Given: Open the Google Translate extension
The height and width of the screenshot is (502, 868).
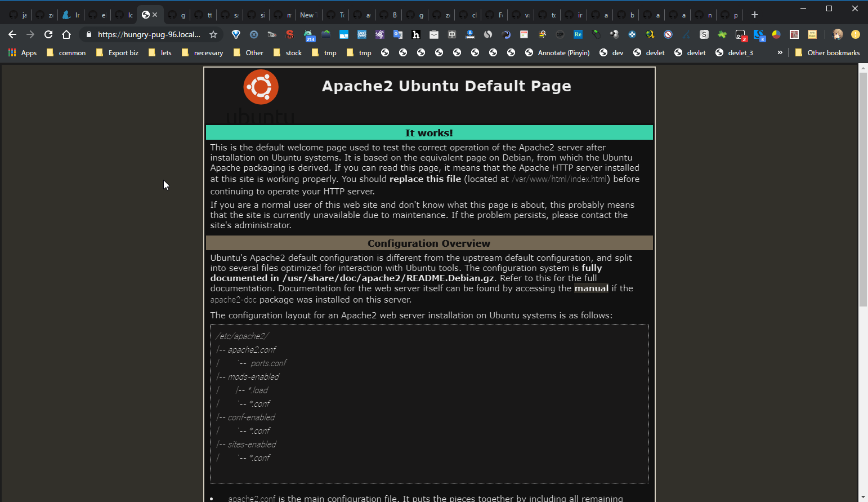Looking at the screenshot, I should 398,34.
